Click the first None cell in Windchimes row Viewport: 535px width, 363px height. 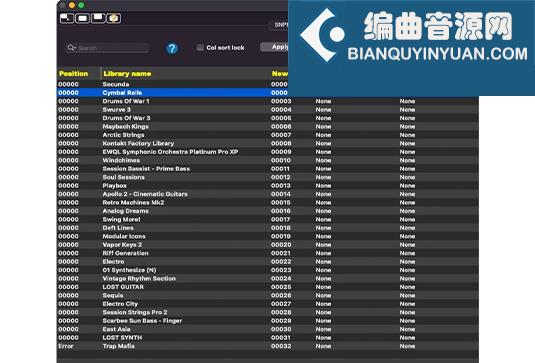pyautogui.click(x=323, y=160)
